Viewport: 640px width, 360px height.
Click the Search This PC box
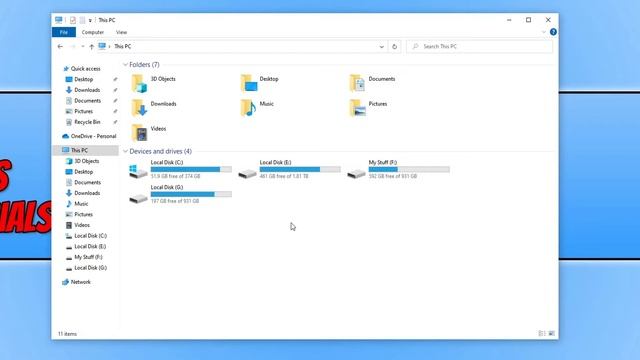[x=480, y=47]
